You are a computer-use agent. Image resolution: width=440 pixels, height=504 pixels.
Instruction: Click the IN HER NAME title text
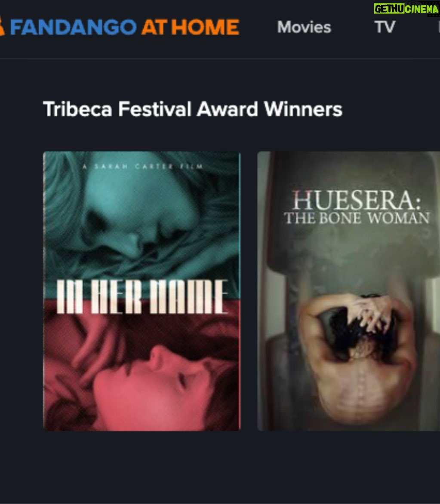[142, 296]
